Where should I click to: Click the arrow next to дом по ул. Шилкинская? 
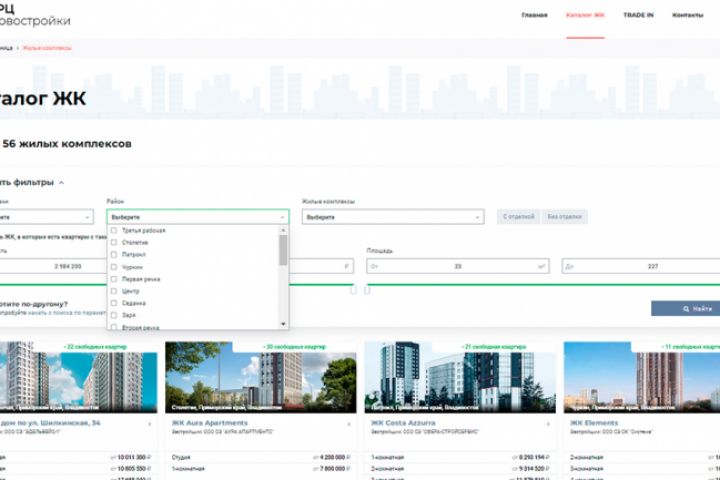(x=150, y=424)
